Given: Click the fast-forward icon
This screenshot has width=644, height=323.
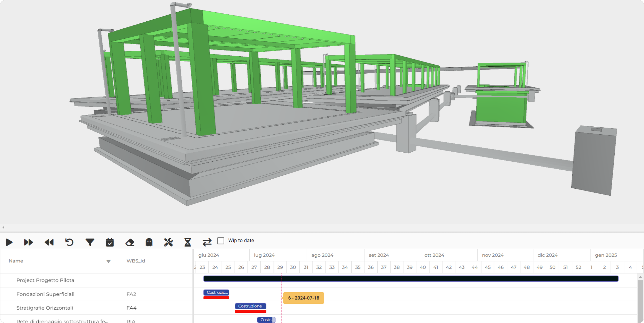Looking at the screenshot, I should 28,242.
